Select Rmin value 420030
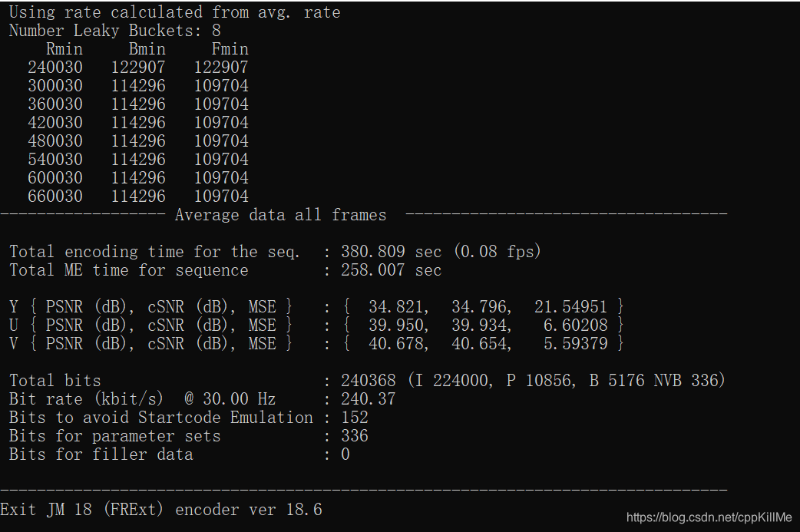800x532 pixels. click(55, 122)
